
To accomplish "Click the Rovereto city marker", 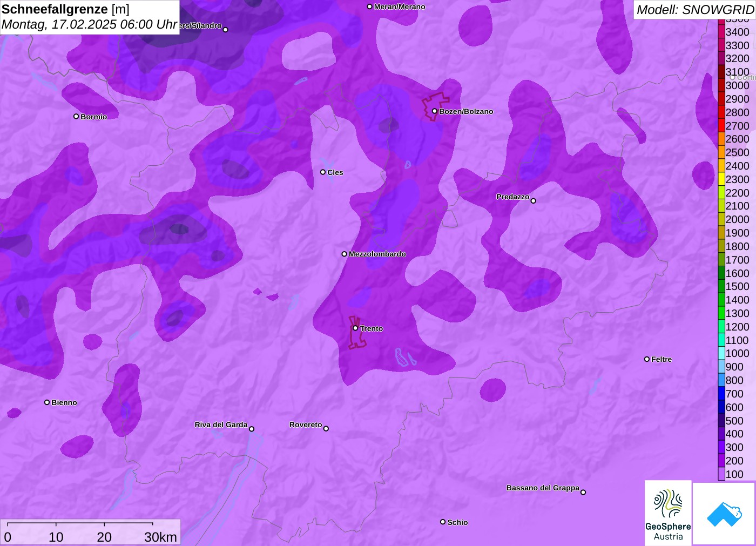I will pos(326,429).
